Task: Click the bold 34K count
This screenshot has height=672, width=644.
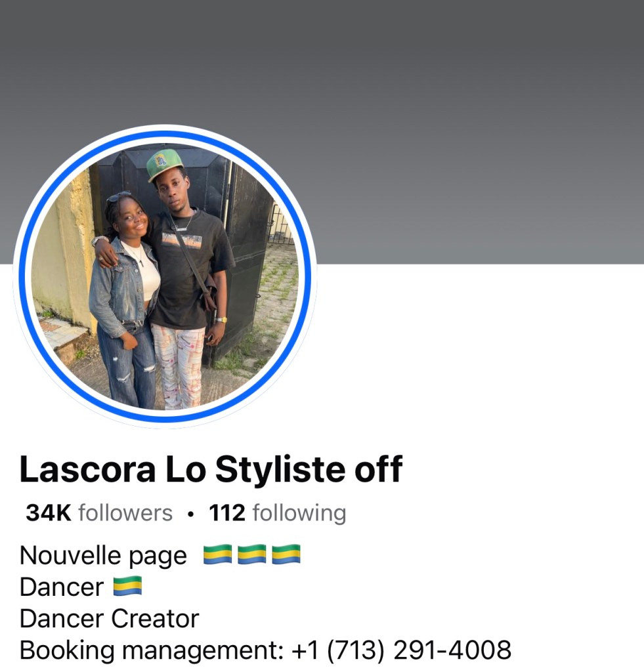Action: 49,513
